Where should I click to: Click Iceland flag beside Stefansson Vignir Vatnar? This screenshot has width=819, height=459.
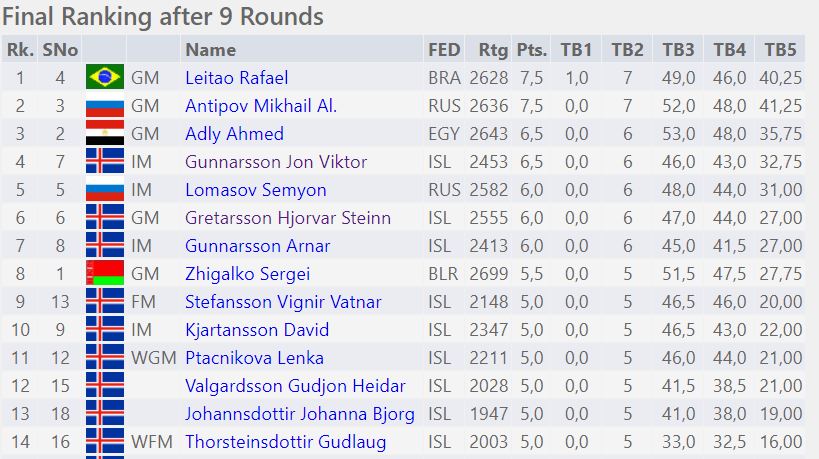pos(104,301)
